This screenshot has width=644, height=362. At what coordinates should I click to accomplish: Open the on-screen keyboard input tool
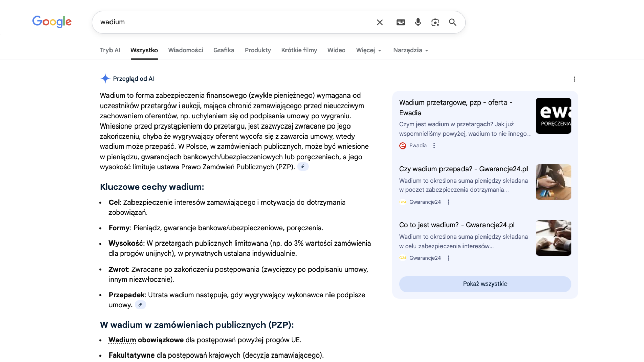(x=400, y=22)
